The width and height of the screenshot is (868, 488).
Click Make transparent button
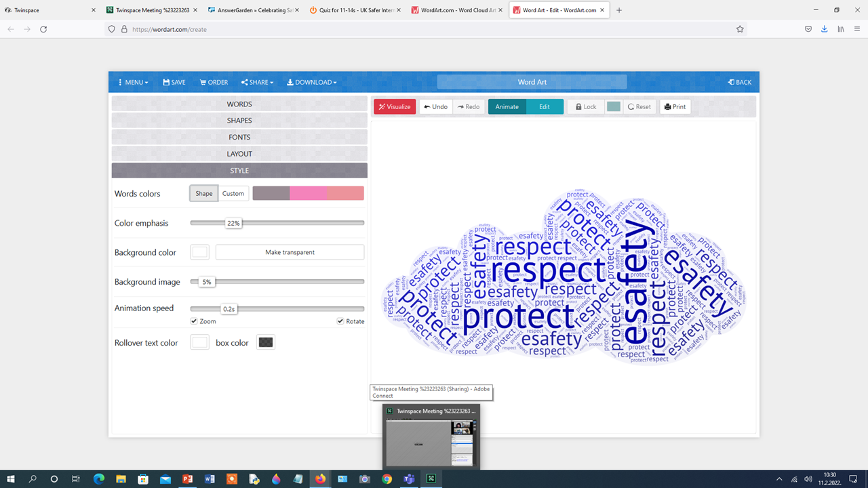tap(290, 252)
